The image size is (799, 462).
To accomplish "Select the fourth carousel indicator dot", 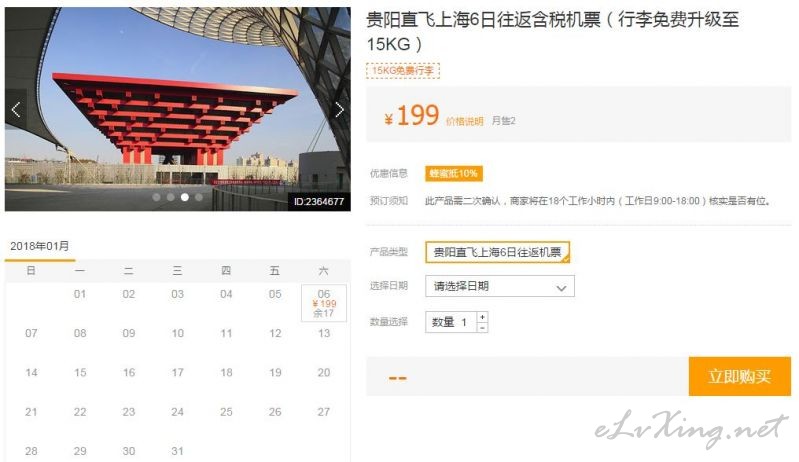I will 199,197.
